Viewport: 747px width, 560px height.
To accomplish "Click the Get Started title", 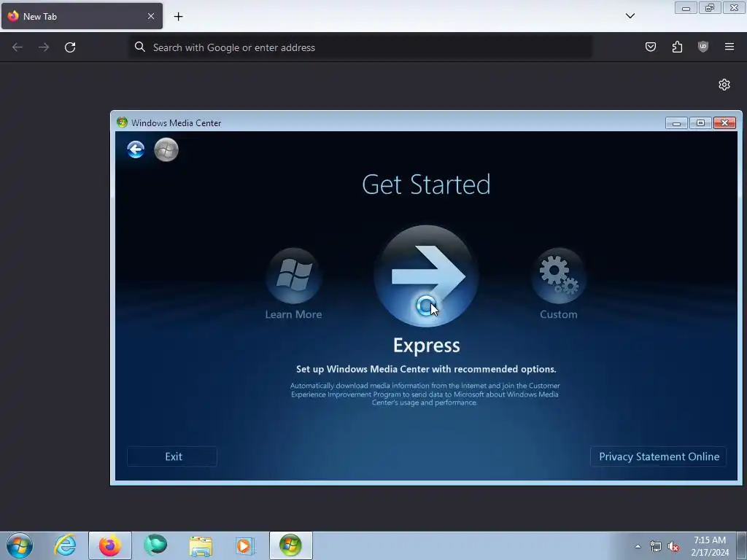I will (x=426, y=184).
